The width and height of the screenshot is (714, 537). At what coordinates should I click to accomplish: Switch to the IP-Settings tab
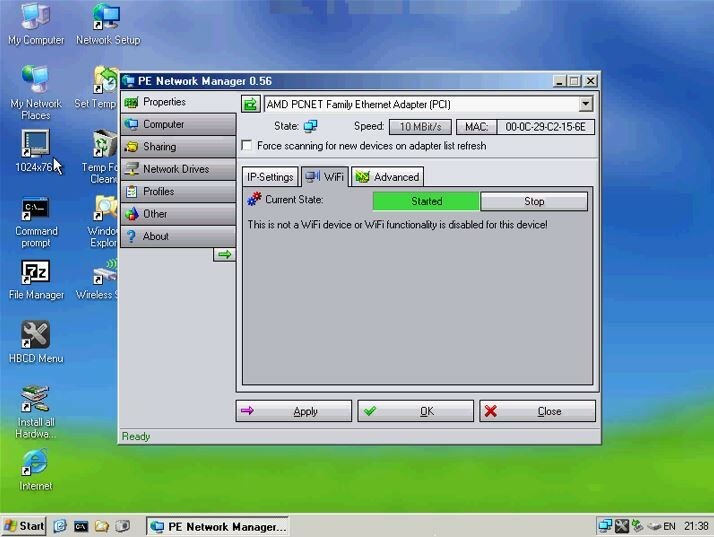[270, 177]
